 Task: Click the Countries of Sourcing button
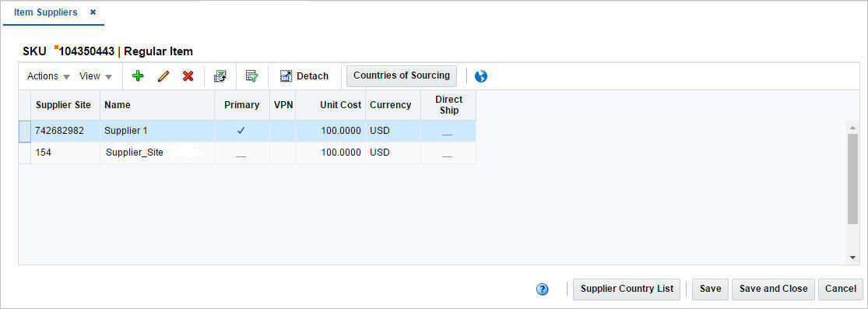[x=402, y=75]
